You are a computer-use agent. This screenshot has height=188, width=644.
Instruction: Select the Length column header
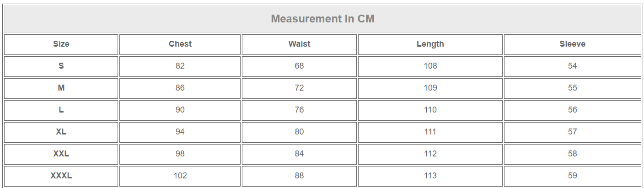pyautogui.click(x=430, y=44)
